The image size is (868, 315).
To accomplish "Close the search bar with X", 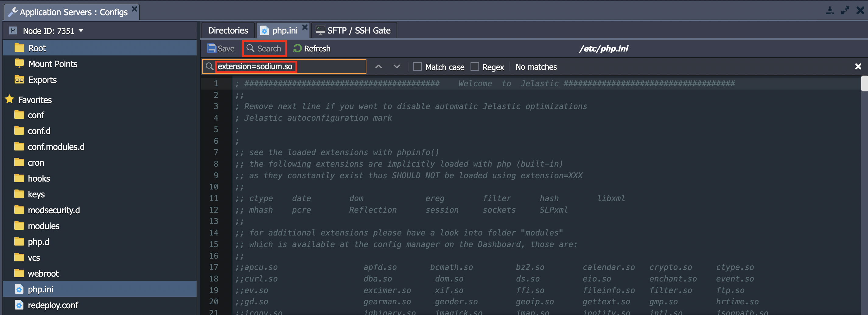I will (858, 66).
